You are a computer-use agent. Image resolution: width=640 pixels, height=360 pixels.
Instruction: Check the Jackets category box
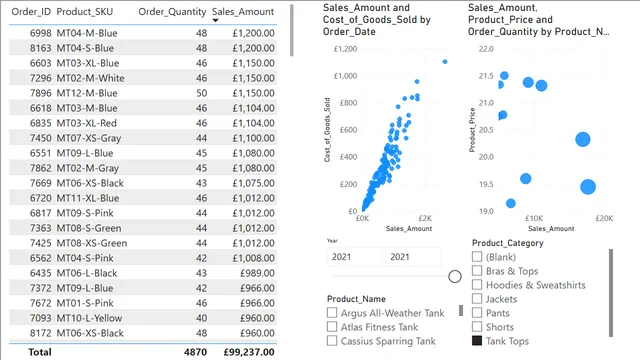477,299
